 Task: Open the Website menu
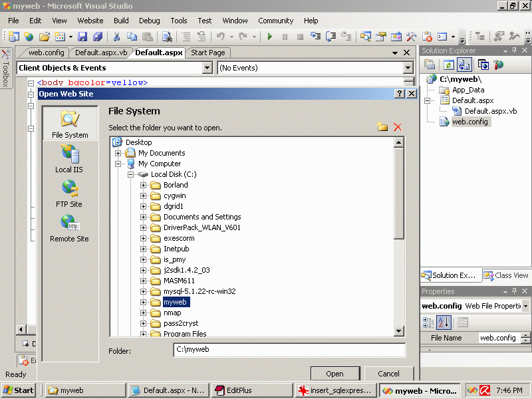pyautogui.click(x=90, y=21)
